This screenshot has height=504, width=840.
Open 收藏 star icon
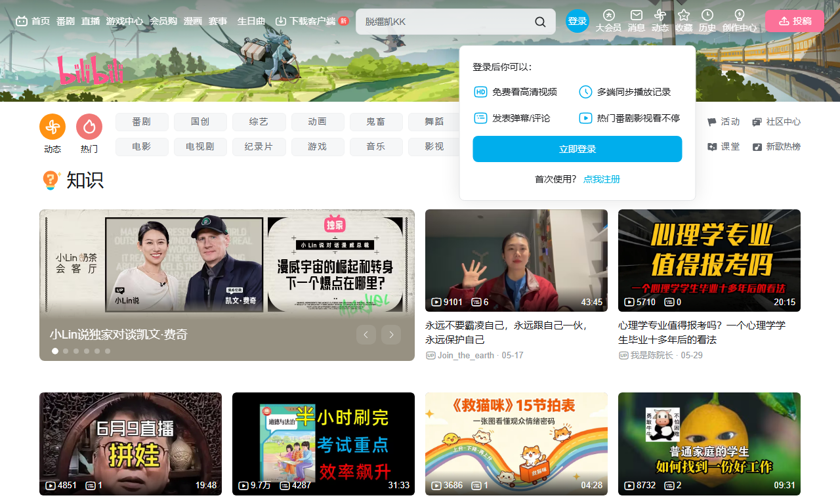pyautogui.click(x=684, y=21)
